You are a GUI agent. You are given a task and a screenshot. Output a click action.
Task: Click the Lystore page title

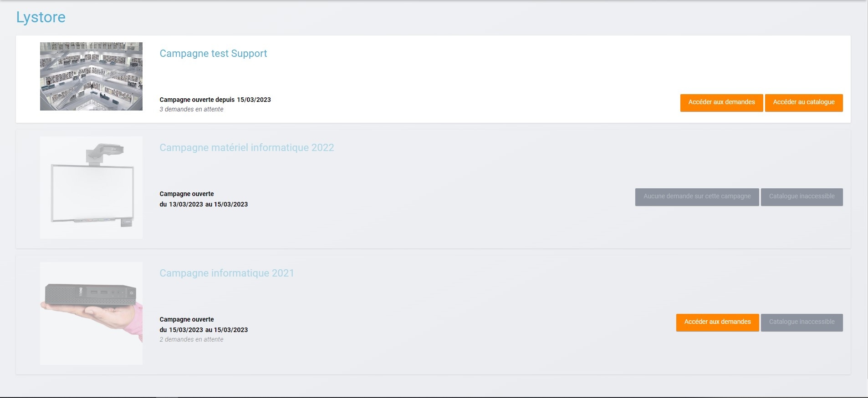tap(41, 17)
